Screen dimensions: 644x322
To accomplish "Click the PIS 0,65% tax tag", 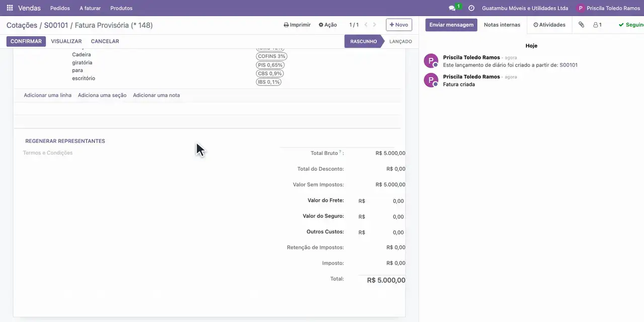I will (270, 65).
